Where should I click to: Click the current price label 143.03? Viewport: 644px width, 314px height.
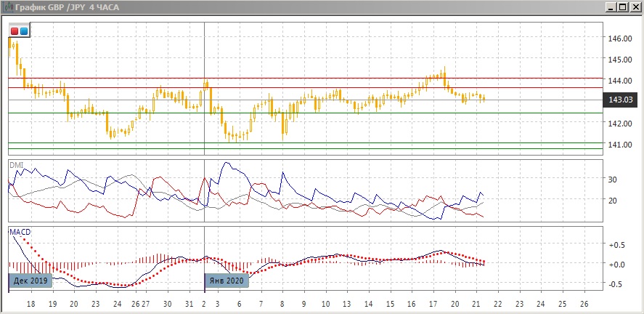[x=622, y=100]
